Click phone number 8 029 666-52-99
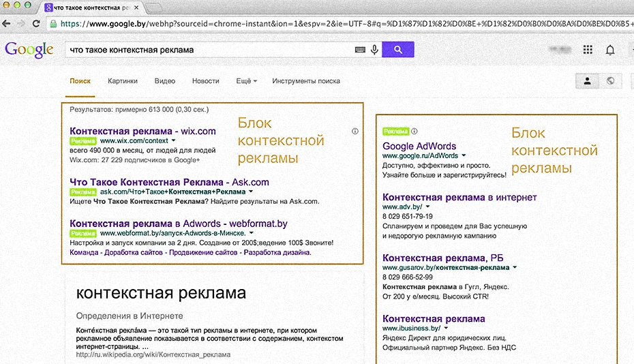The image size is (634, 364). (x=408, y=277)
